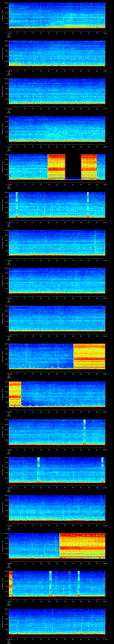Click the "11:23:00" start time label
This screenshot has width=114, height=644.
(9, 374)
